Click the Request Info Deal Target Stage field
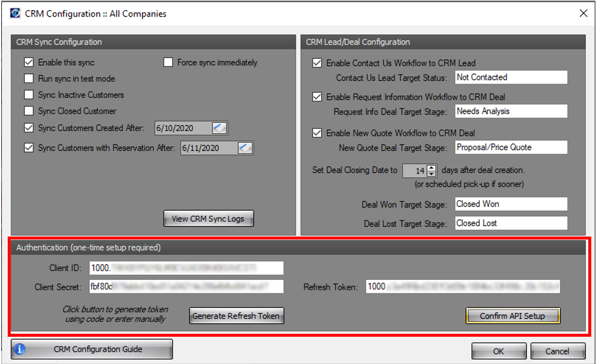596x364 pixels. (511, 111)
